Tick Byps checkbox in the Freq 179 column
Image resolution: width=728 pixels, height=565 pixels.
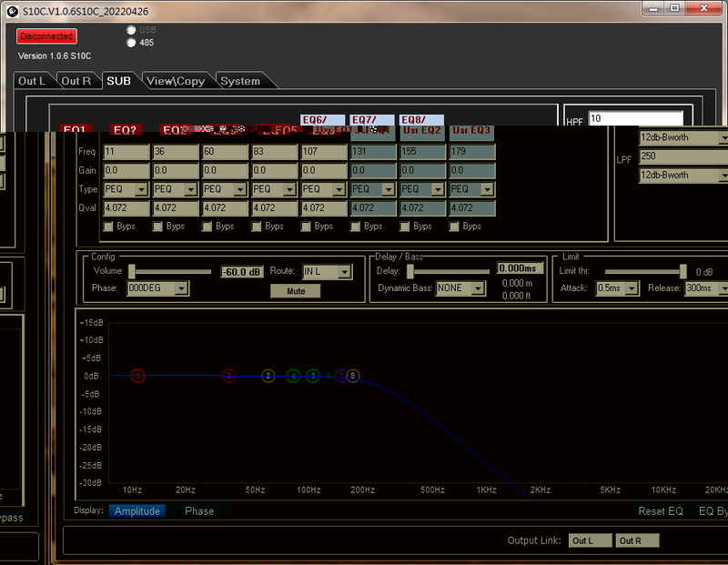[454, 227]
